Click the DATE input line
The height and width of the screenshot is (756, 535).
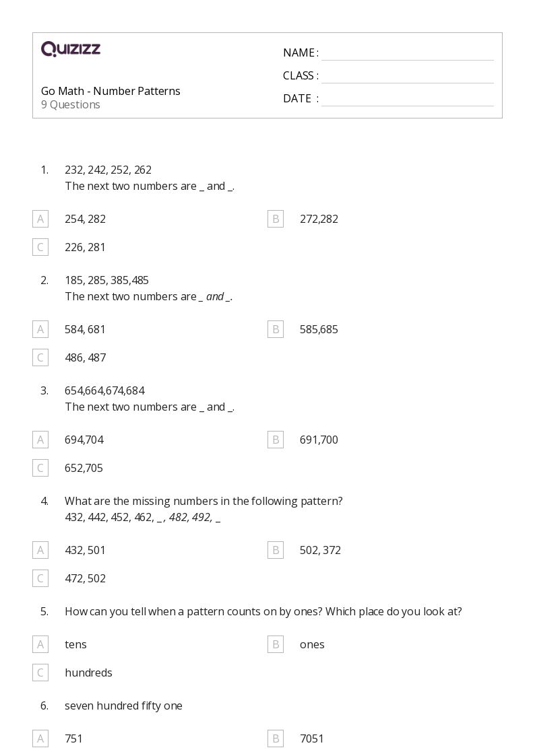pos(407,99)
